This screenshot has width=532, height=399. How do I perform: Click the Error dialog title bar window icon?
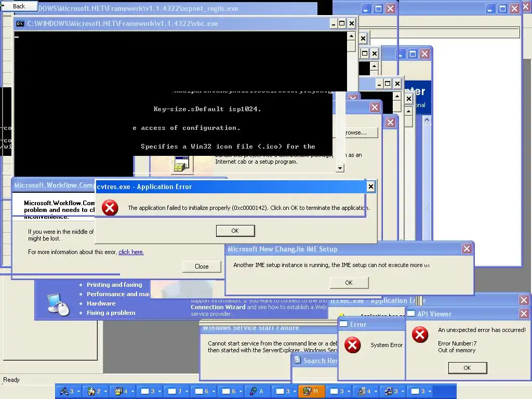tap(344, 324)
